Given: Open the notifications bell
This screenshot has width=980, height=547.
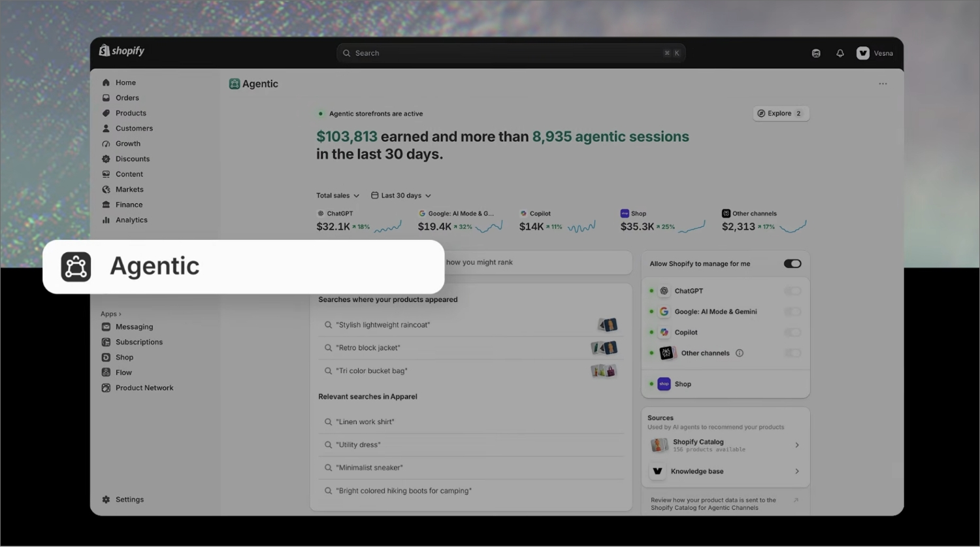Looking at the screenshot, I should (x=840, y=54).
